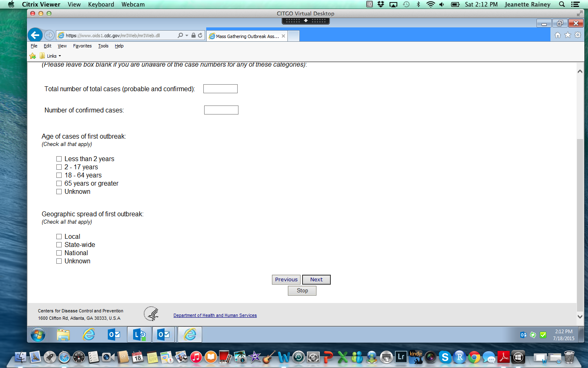Check Unknown under Age of cases
The height and width of the screenshot is (368, 588).
tap(59, 192)
